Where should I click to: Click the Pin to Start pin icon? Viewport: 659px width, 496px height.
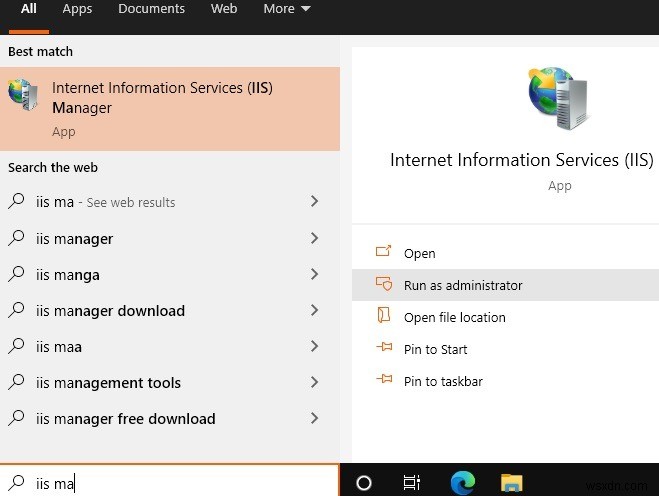pyautogui.click(x=384, y=347)
